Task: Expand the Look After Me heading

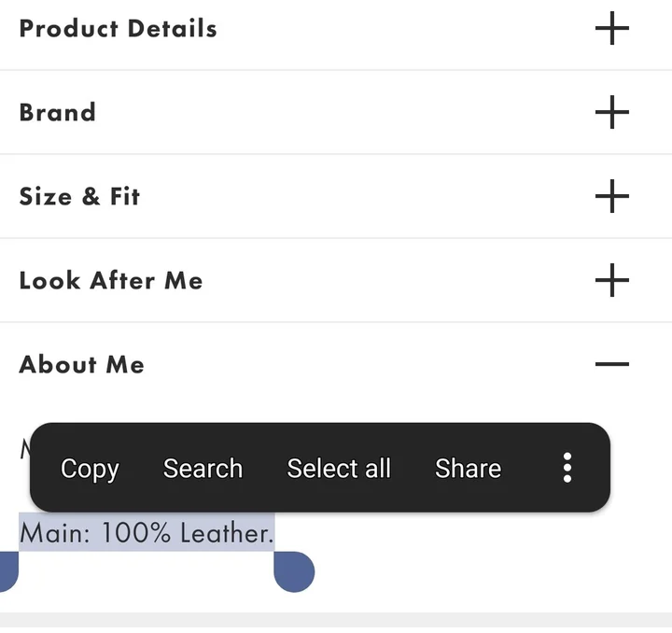Action: [111, 280]
